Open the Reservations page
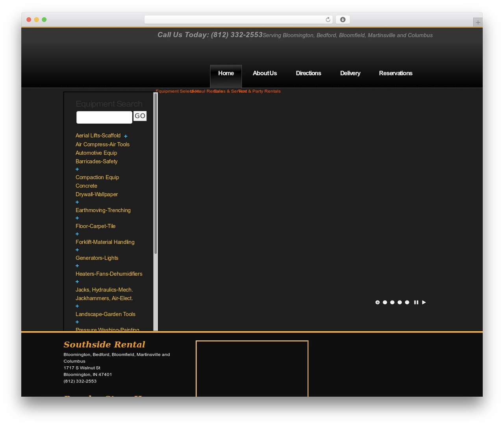 [x=396, y=74]
